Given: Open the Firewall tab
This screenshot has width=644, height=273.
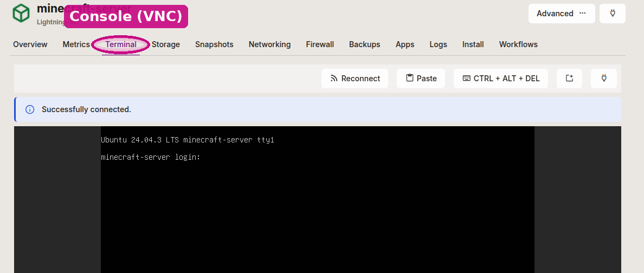Looking at the screenshot, I should [x=320, y=44].
